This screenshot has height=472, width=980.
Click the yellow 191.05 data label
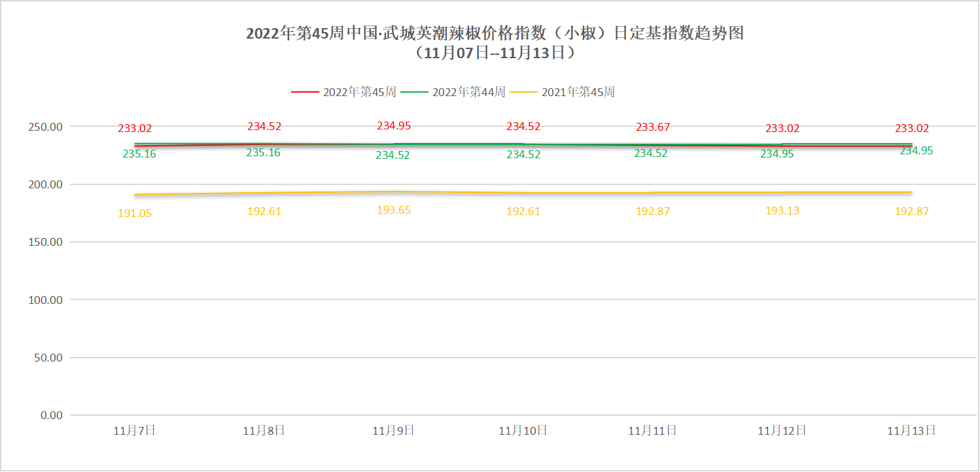pyautogui.click(x=135, y=213)
